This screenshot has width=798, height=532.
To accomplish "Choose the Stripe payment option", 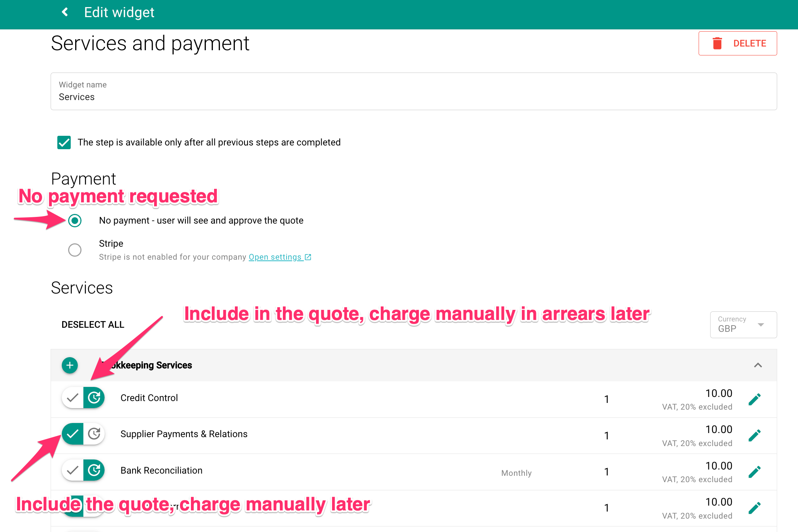I will [x=75, y=250].
